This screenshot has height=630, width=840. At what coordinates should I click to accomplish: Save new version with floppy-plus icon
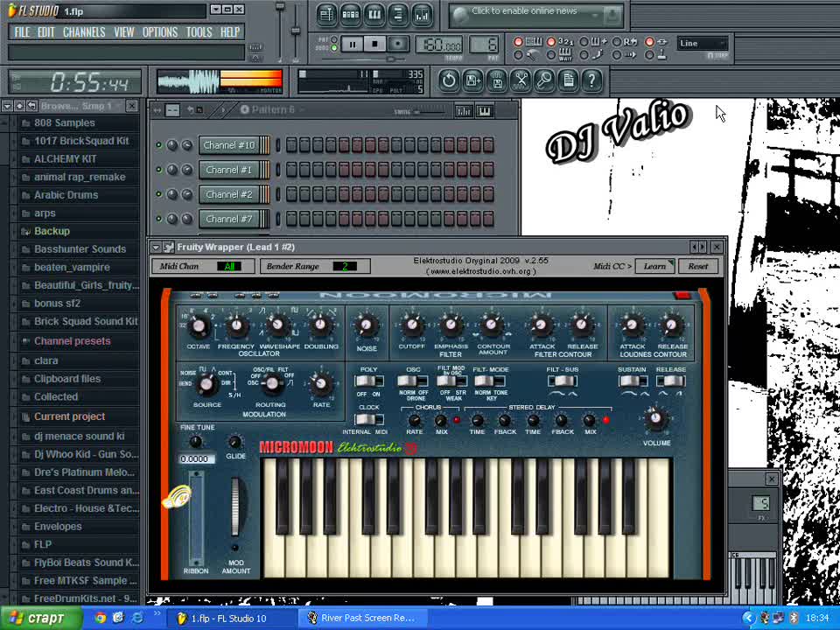[473, 80]
